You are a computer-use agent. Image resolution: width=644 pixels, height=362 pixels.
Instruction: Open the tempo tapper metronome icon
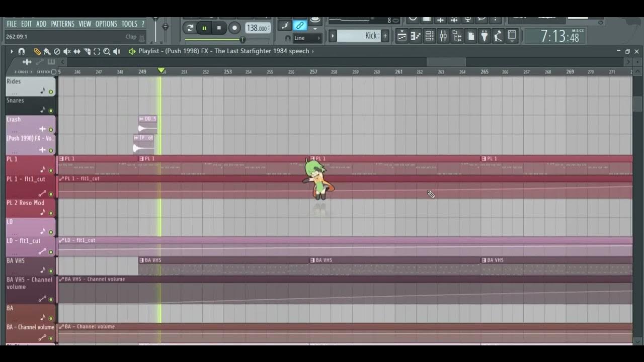(498, 36)
